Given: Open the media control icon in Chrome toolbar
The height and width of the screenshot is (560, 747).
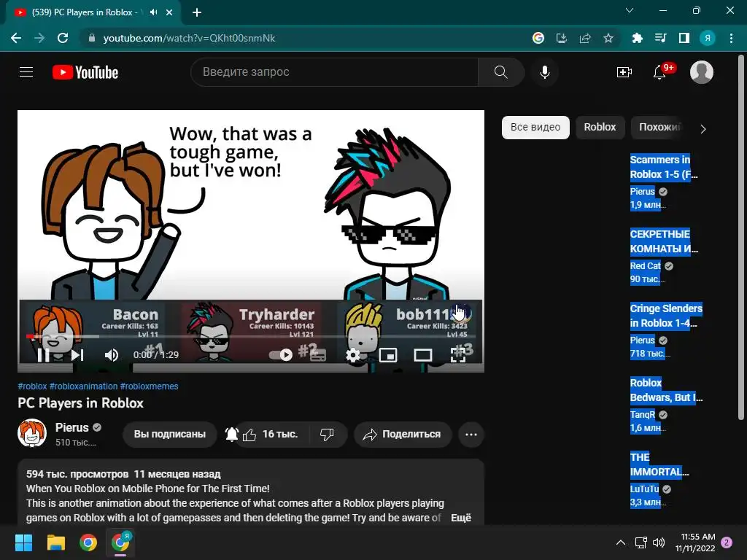Looking at the screenshot, I should coord(660,38).
